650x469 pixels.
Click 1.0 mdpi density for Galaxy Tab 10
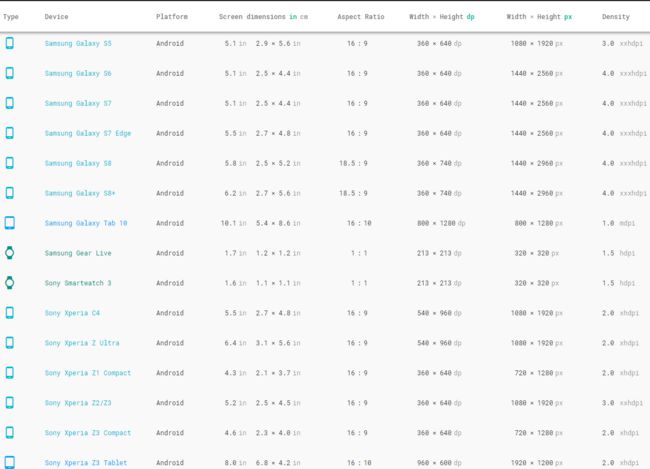click(618, 223)
